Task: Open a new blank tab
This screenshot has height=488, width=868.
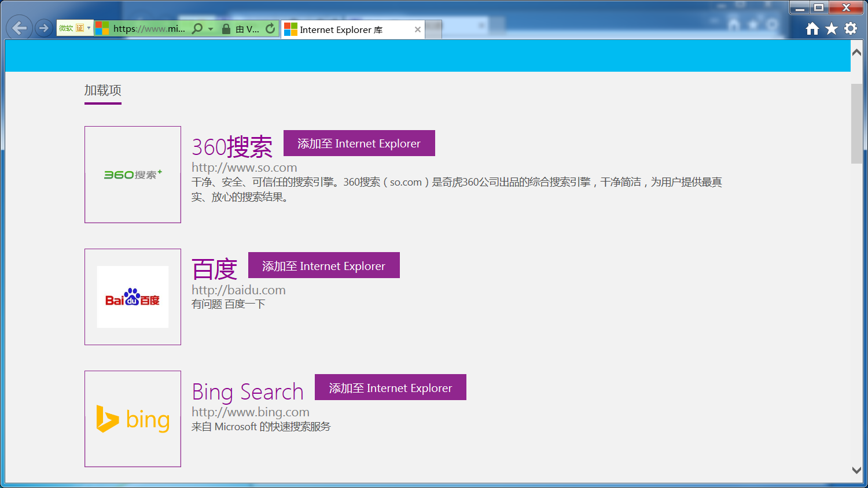Action: pyautogui.click(x=433, y=29)
